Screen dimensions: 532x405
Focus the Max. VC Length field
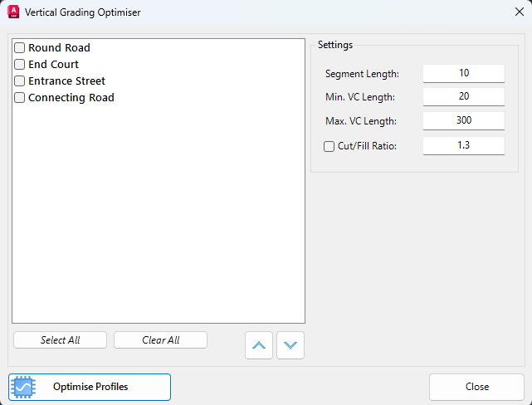pos(464,121)
